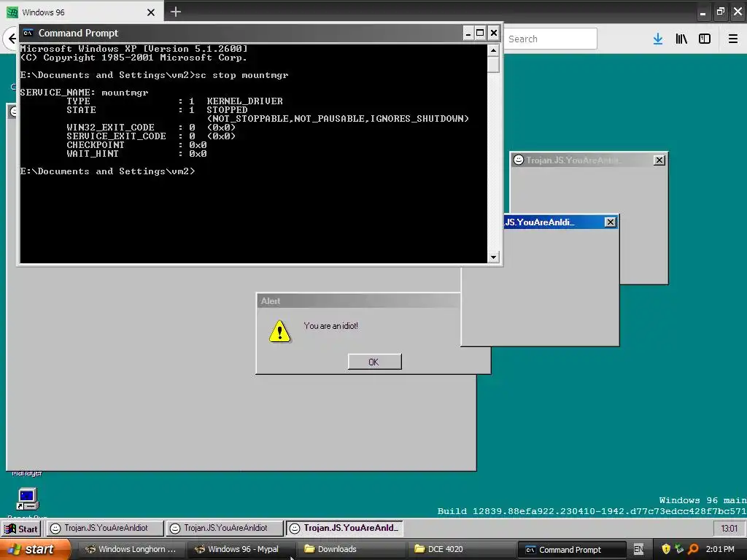The image size is (747, 560).
Task: Click the Windows 96 13:01 clock
Action: (729, 529)
